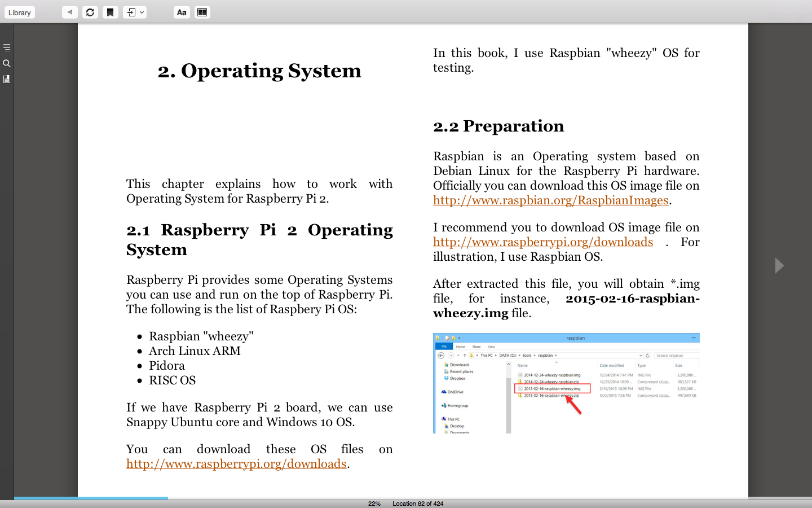Click the '2.2 Preparation' heading
Image resolution: width=812 pixels, height=508 pixels.
coord(498,126)
